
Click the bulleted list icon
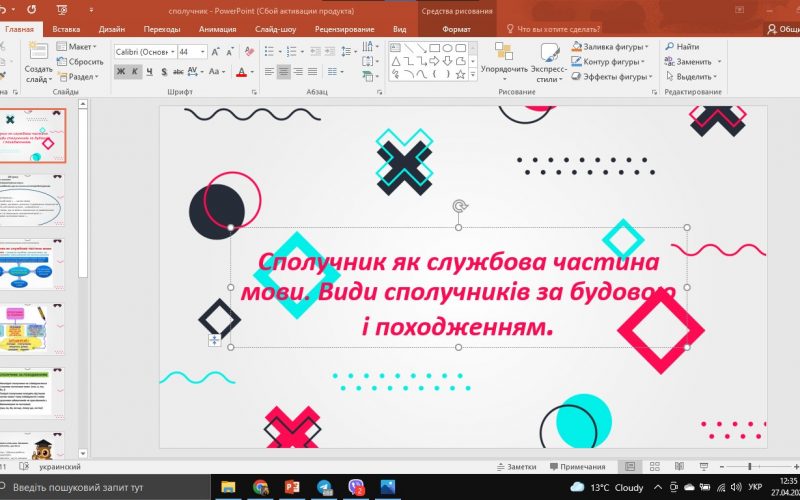click(269, 52)
